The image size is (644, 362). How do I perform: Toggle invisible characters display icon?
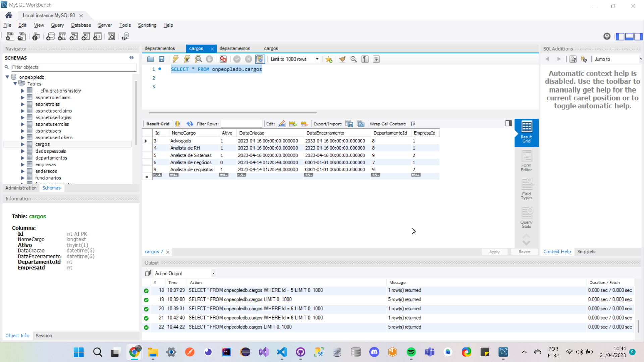coord(365,59)
